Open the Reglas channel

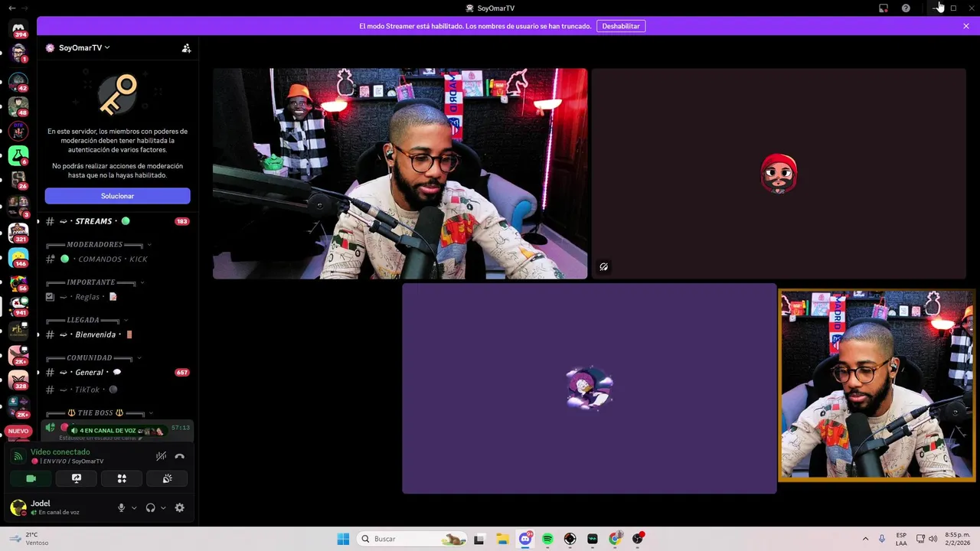(117, 297)
